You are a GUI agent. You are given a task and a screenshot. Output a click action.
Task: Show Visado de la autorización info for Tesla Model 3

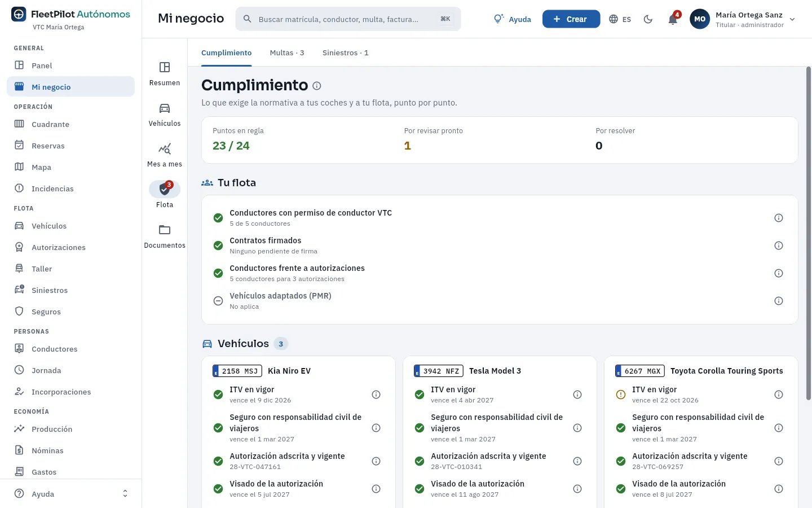[577, 489]
